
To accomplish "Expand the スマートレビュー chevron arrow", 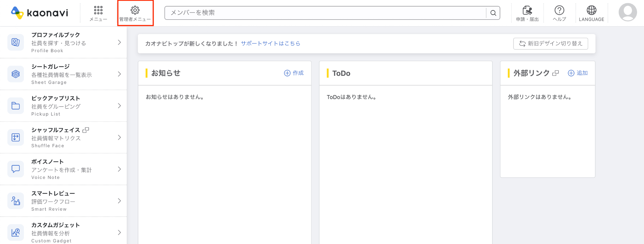I will 119,201.
